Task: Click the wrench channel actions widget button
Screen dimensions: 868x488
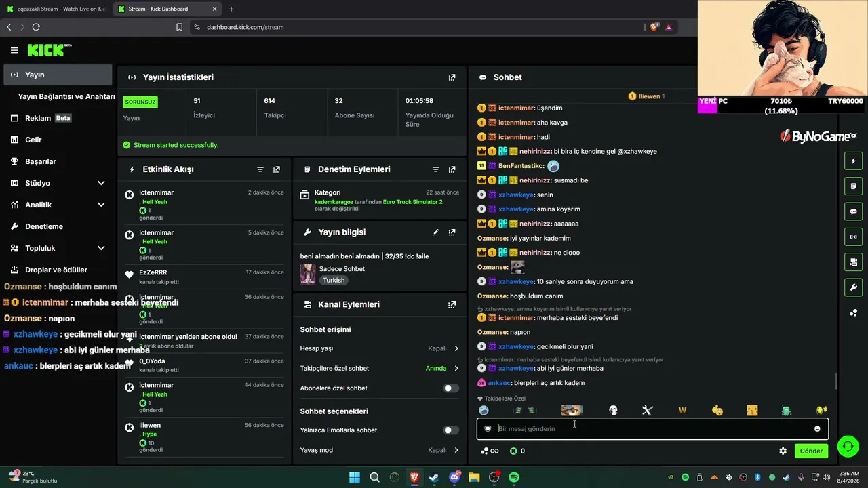Action: pos(853,287)
